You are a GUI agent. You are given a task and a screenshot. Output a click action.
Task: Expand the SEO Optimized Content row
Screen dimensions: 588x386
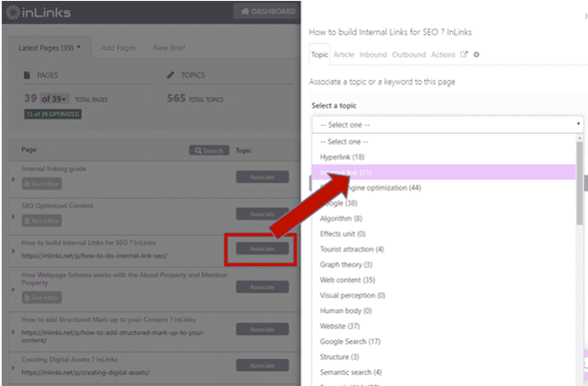[x=13, y=216]
